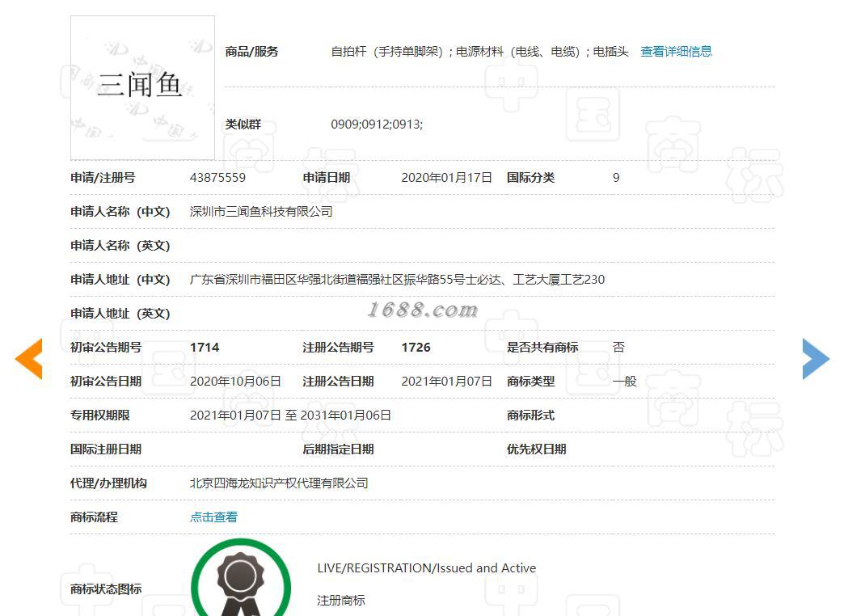Go to previous image with orange arrow
Viewport: 844px width, 616px height.
[28, 359]
